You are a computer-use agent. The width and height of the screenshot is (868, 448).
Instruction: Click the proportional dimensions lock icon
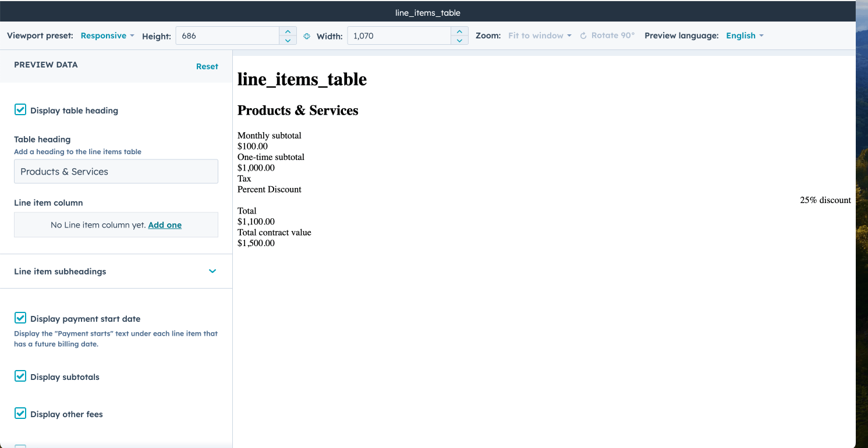point(307,36)
